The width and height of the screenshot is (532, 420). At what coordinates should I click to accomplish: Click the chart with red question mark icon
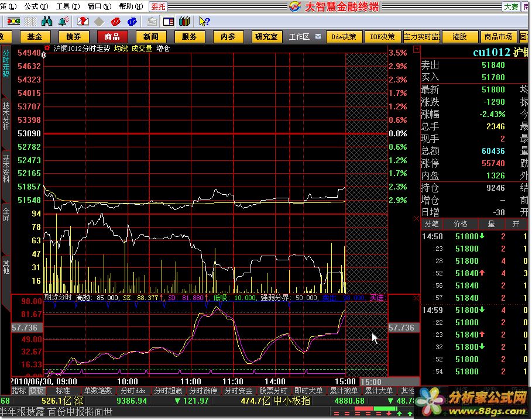pos(83,22)
